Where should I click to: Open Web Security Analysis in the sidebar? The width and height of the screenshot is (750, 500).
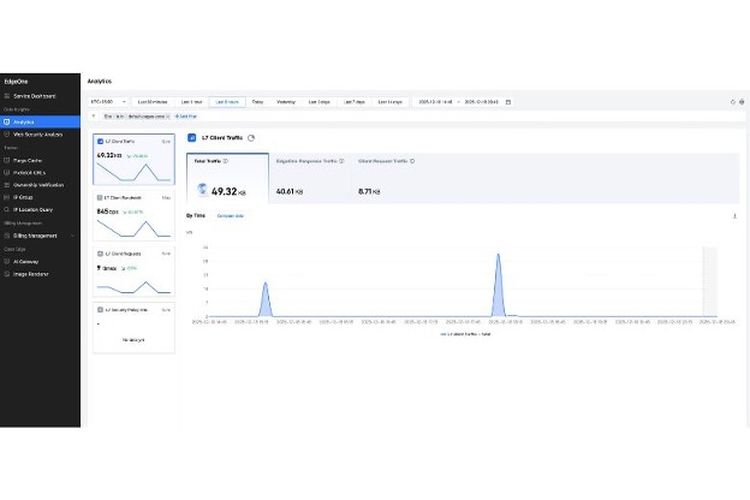click(x=40, y=134)
